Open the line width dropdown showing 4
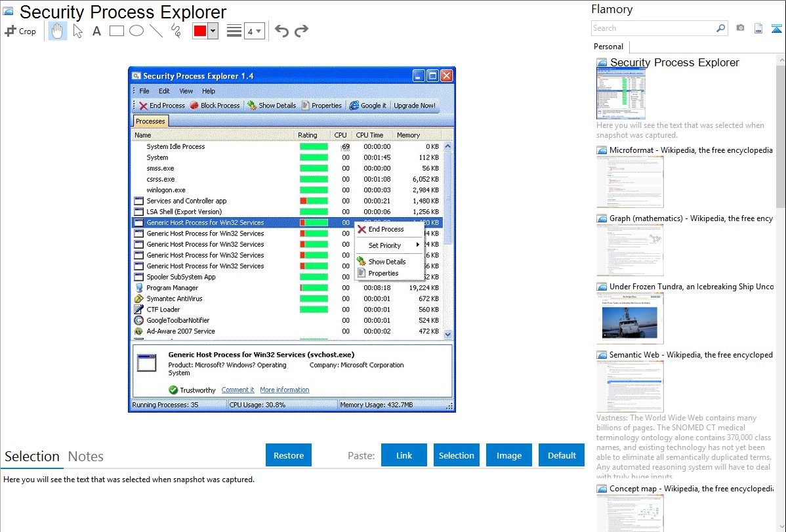Image resolution: width=786 pixels, height=532 pixels. point(254,31)
